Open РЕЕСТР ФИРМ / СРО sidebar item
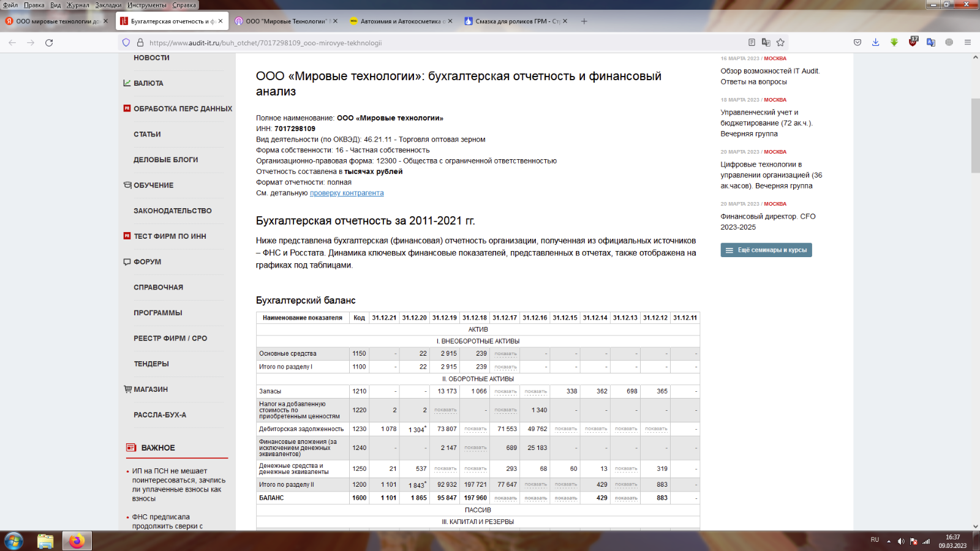 coord(170,339)
